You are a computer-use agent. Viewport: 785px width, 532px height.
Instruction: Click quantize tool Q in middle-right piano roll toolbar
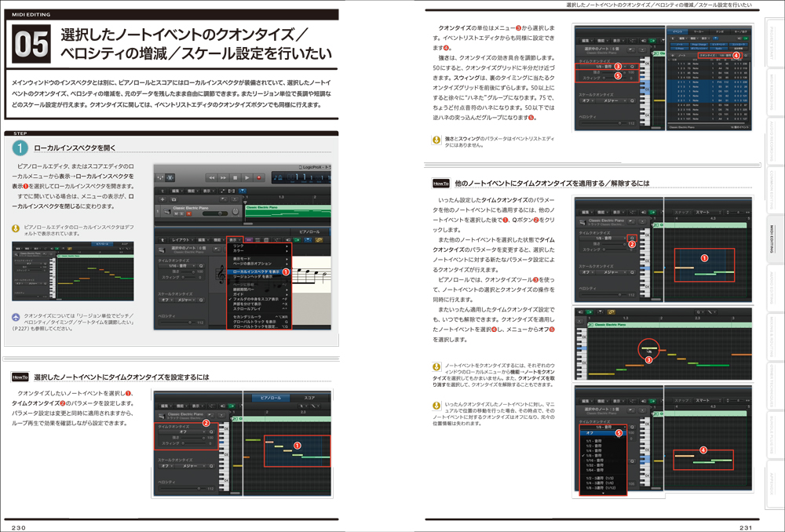(699, 312)
